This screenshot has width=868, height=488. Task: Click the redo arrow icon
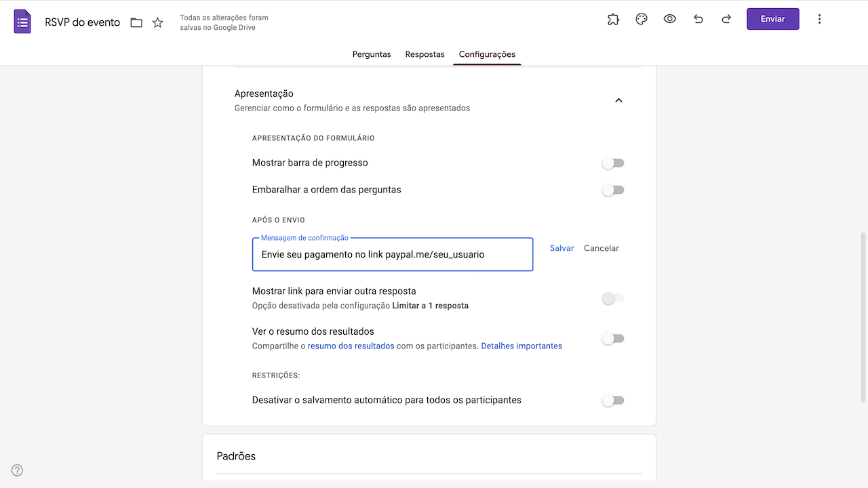click(x=726, y=19)
